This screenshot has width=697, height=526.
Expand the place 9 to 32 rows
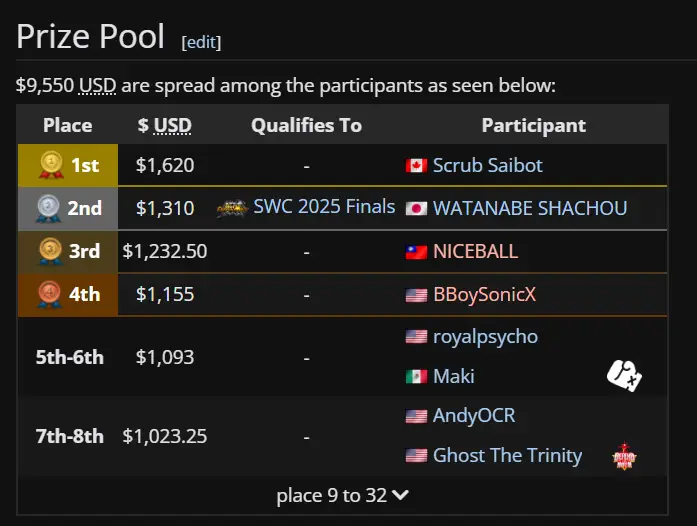coord(342,495)
